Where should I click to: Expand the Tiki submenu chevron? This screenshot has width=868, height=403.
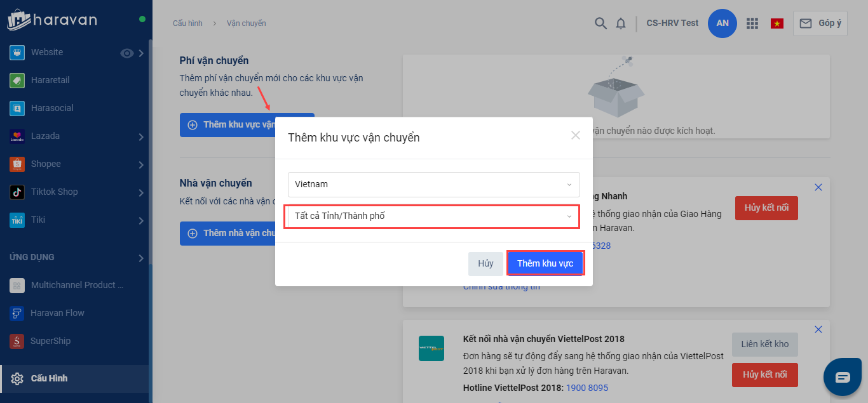point(141,221)
